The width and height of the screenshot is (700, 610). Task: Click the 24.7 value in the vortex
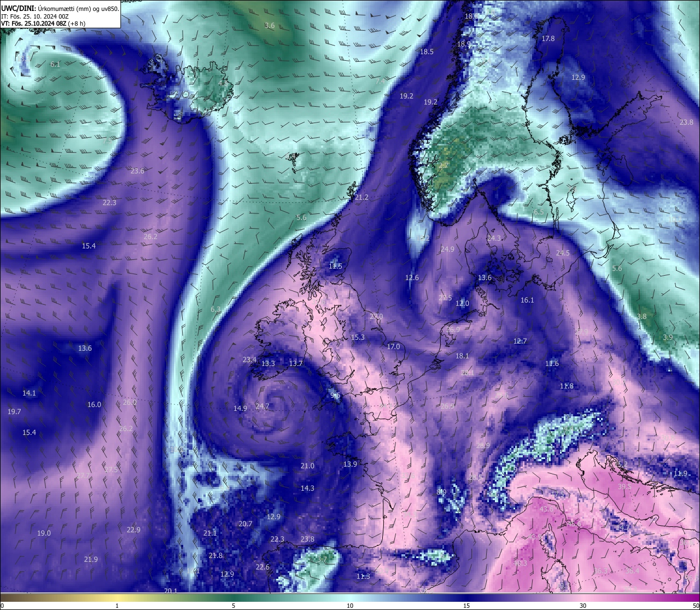tap(262, 406)
